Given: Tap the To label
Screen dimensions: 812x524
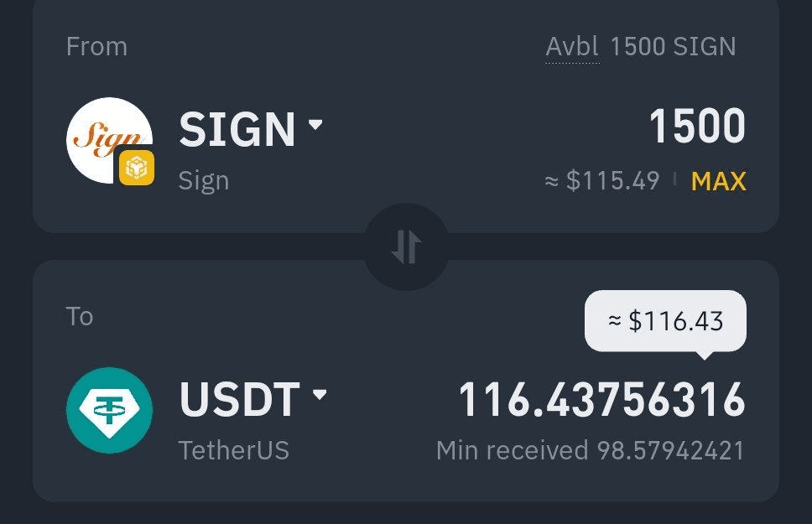Looking at the screenshot, I should coord(80,316).
